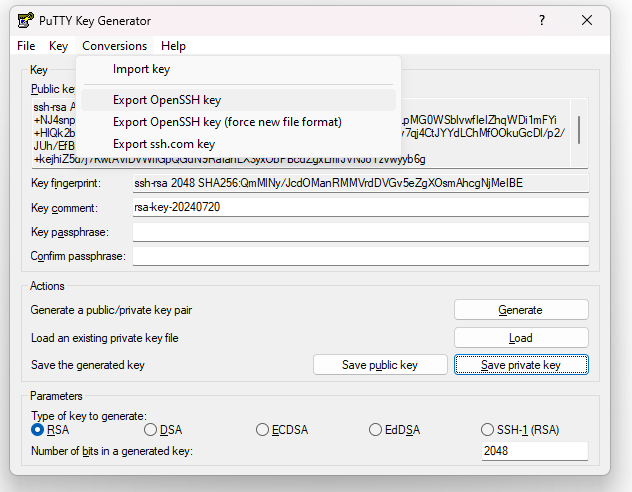Select Export OpenSSH key
The width and height of the screenshot is (632, 492).
[x=238, y=100]
